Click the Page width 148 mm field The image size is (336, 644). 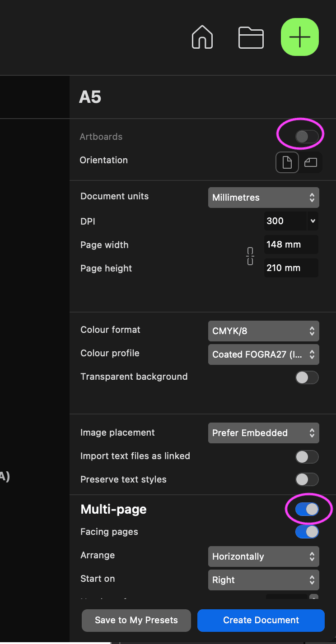click(291, 244)
